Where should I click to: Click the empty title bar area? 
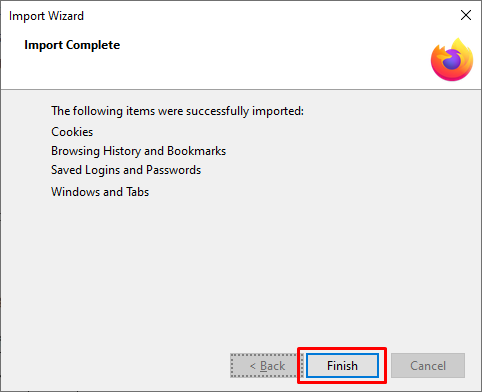267,15
